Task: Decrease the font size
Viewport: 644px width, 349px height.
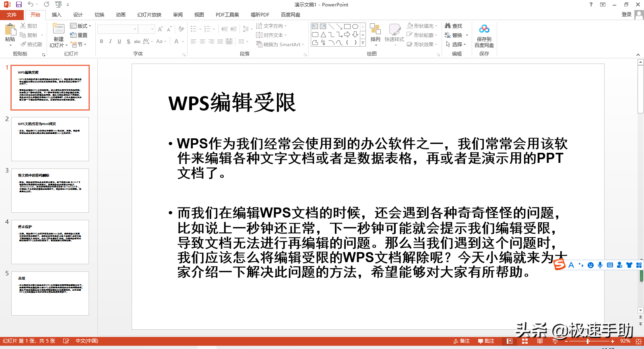Action: [169, 29]
